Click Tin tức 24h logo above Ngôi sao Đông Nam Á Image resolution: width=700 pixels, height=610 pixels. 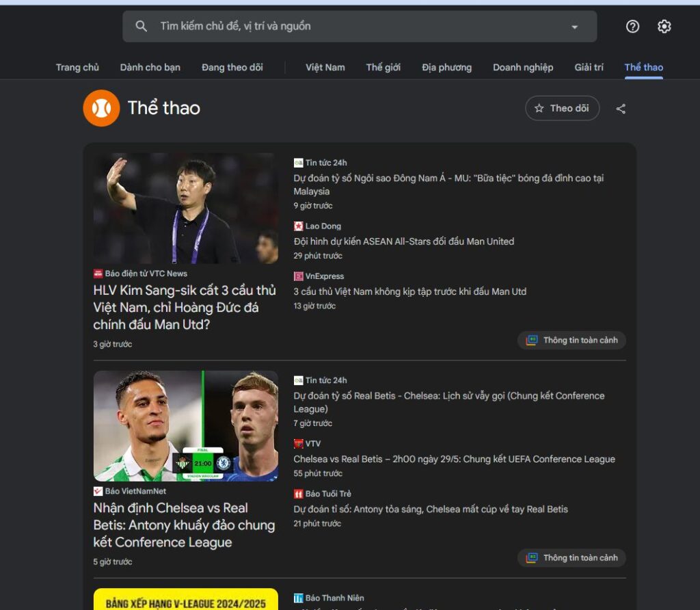click(x=298, y=163)
